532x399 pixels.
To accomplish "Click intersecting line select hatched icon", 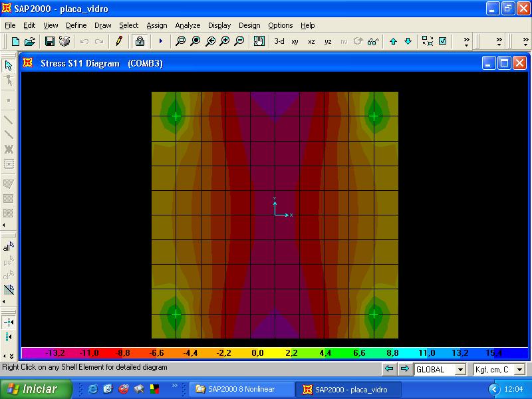I will (9, 289).
